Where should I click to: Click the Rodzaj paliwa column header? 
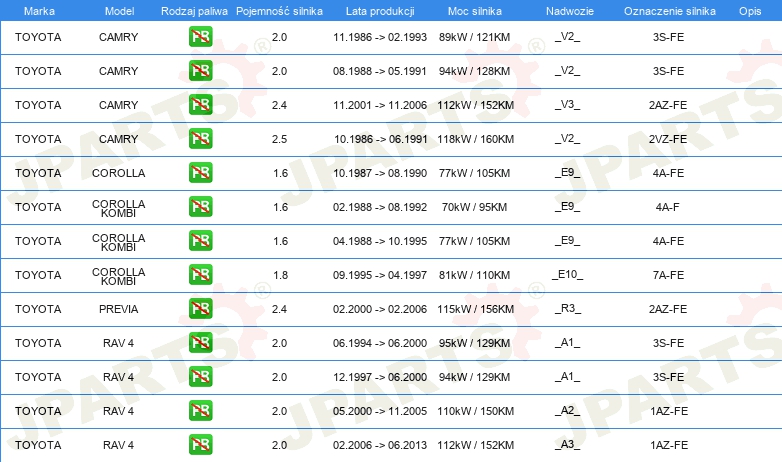click(x=194, y=11)
